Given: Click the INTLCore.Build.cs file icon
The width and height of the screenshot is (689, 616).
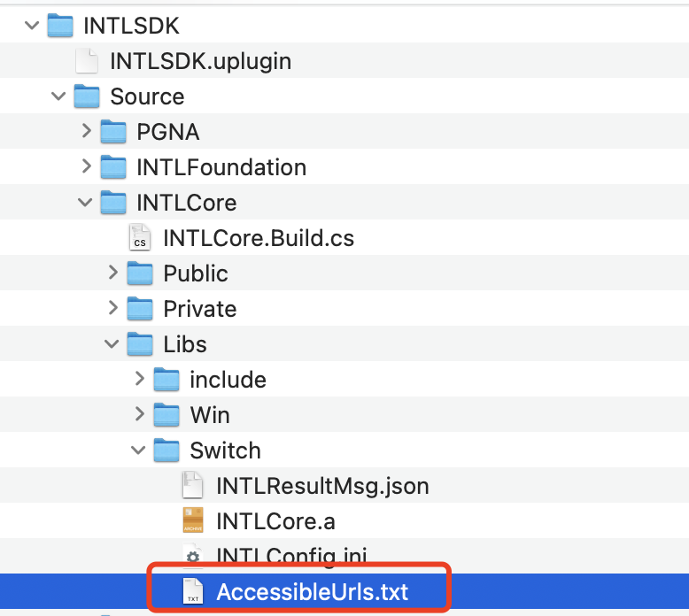Looking at the screenshot, I should point(140,238).
